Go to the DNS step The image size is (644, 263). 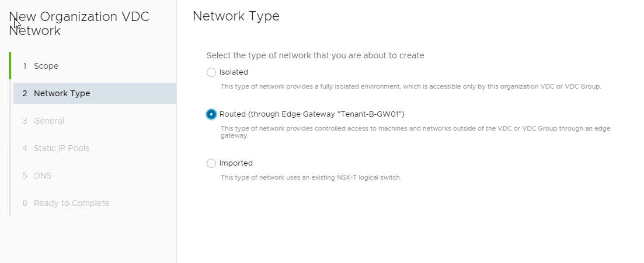click(43, 176)
